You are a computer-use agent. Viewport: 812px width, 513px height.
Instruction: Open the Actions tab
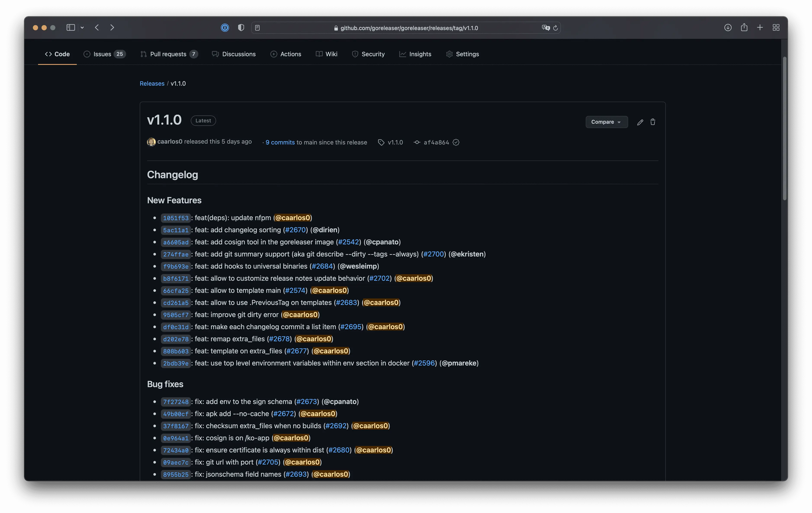coord(286,54)
